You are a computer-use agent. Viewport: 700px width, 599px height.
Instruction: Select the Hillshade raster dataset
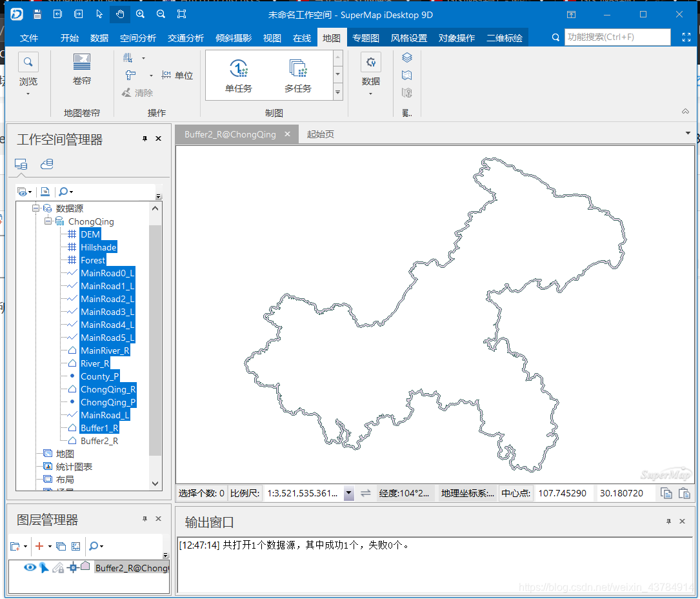click(x=98, y=247)
